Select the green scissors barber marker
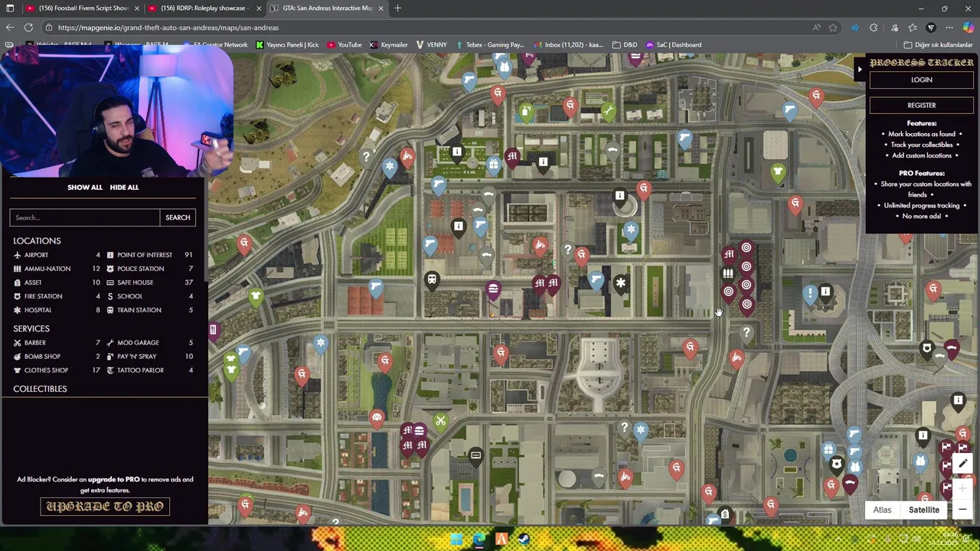Screen dimensions: 980x551 click(x=440, y=422)
